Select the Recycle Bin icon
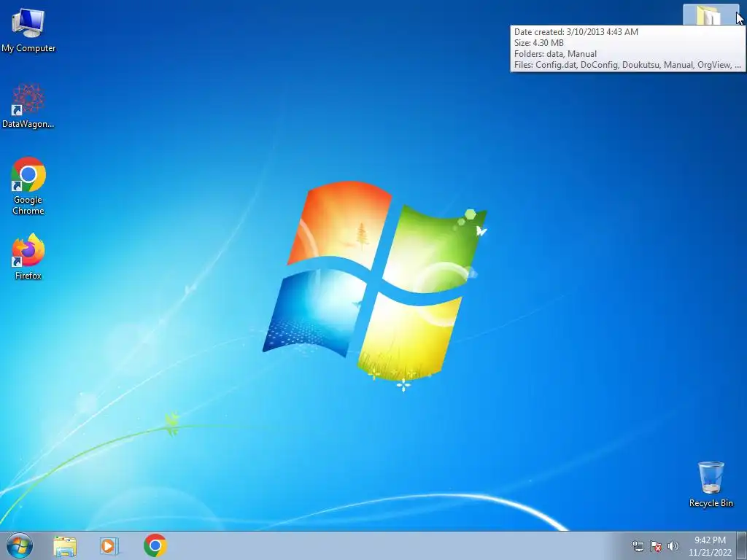747x560 pixels. pos(711,484)
